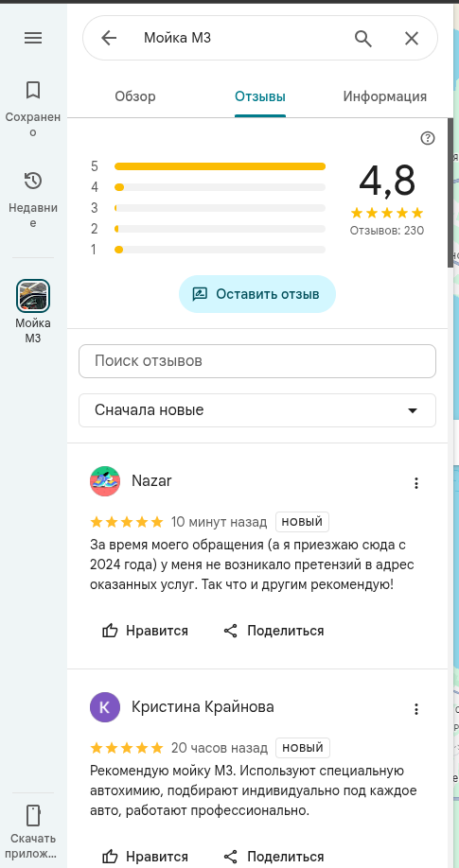Click the Мойка М3 search text field
The image size is (459, 868).
[177, 38]
